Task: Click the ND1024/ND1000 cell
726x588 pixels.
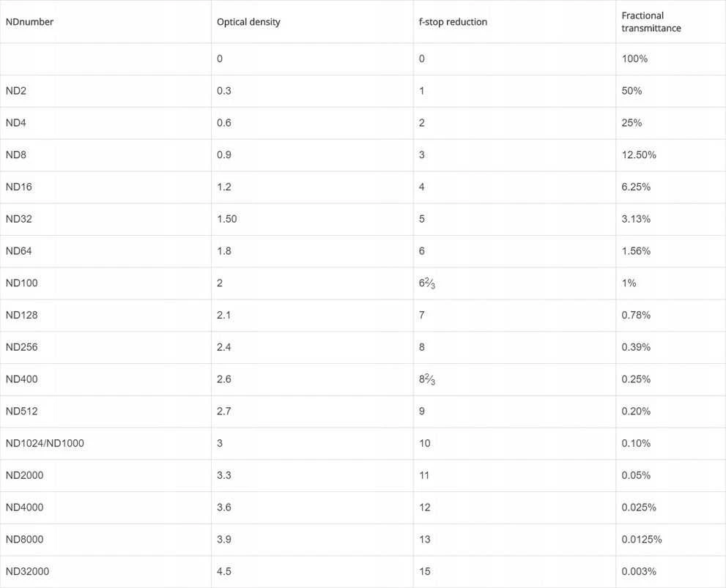Action: tap(45, 443)
